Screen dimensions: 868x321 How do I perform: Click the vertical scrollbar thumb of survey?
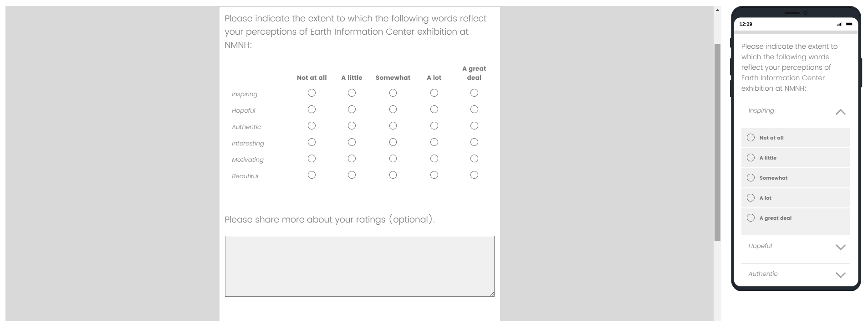tap(717, 141)
